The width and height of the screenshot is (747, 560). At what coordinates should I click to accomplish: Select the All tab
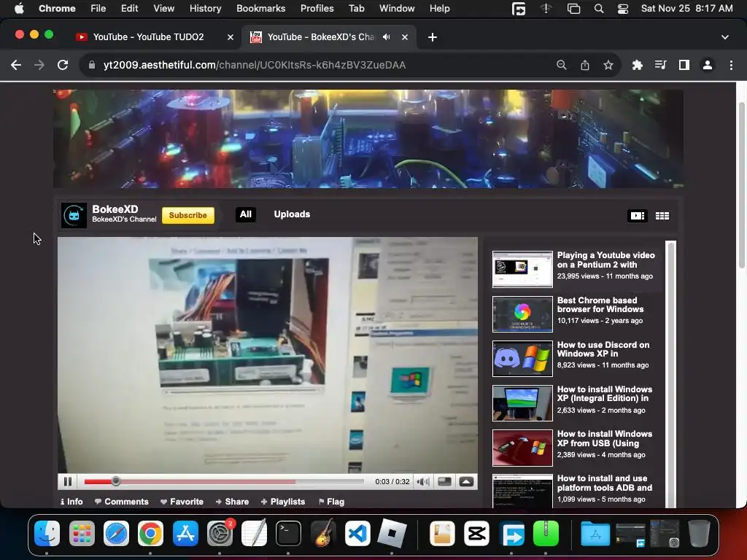245,214
